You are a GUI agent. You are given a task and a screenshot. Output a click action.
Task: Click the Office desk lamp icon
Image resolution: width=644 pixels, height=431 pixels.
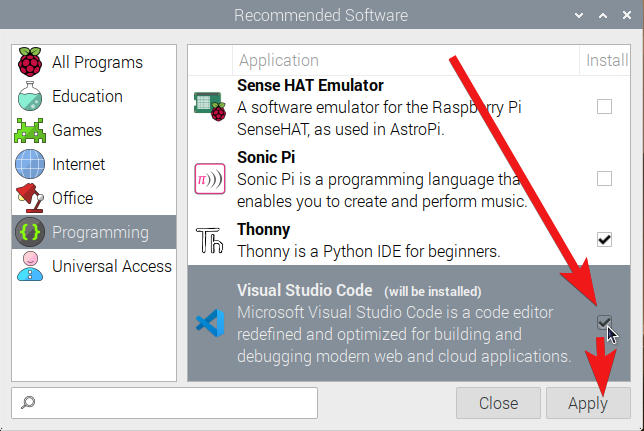click(30, 198)
